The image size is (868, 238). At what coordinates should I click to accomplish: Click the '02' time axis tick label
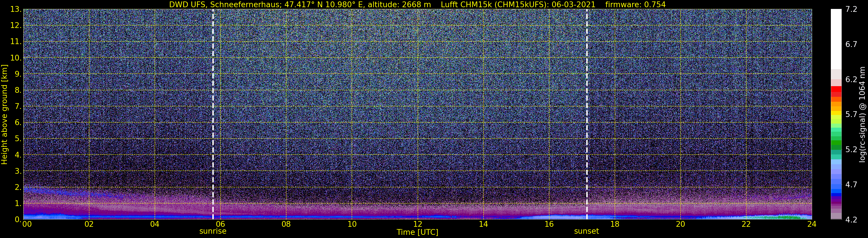pyautogui.click(x=89, y=224)
